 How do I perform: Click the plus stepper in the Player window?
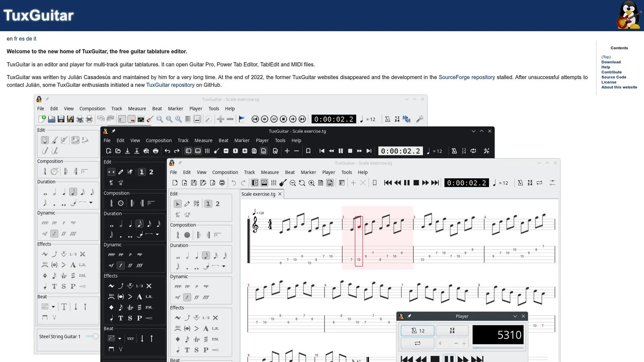(464, 343)
